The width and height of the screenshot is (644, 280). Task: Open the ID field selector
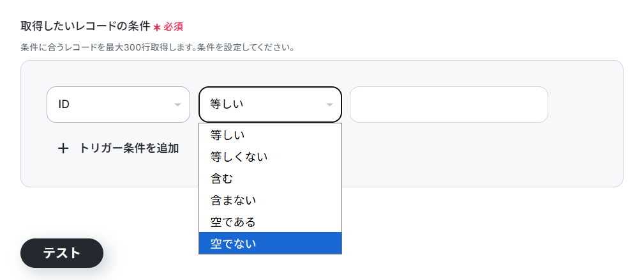pyautogui.click(x=118, y=104)
